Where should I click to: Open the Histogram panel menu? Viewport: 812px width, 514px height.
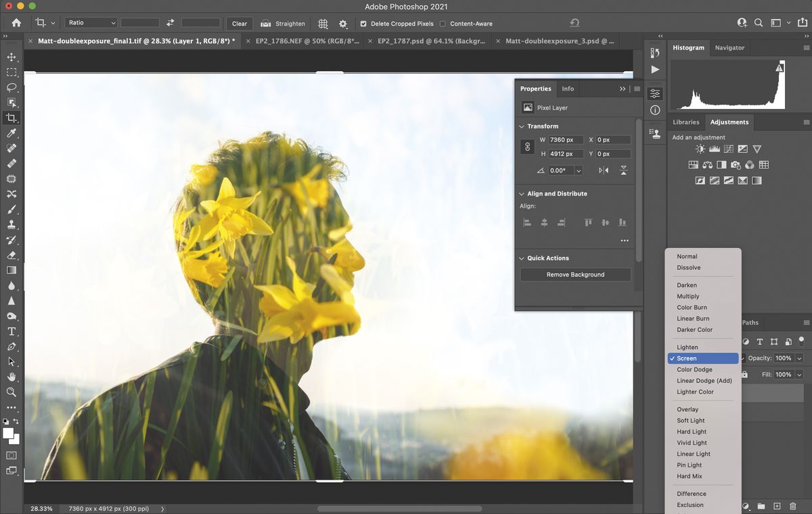coord(806,48)
